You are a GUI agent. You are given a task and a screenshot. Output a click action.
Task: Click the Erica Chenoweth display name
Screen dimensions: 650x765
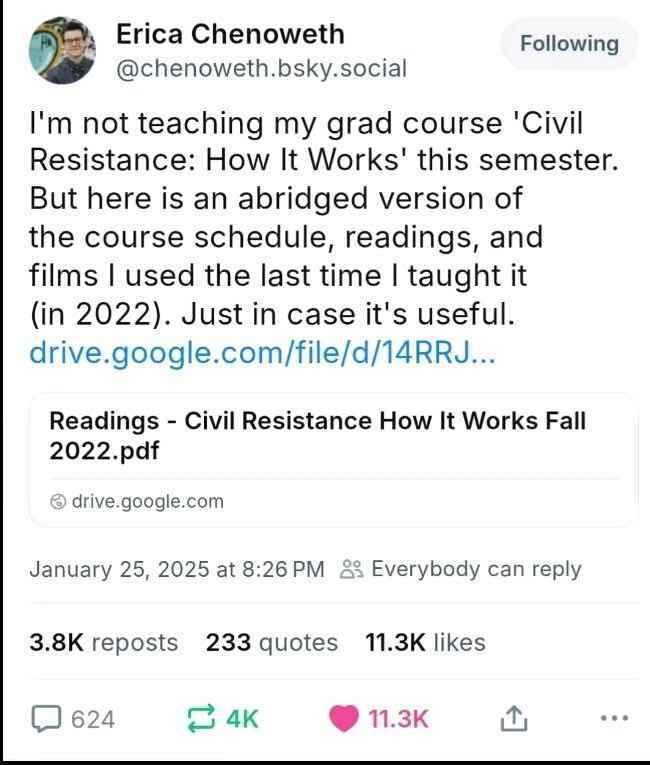tap(230, 34)
